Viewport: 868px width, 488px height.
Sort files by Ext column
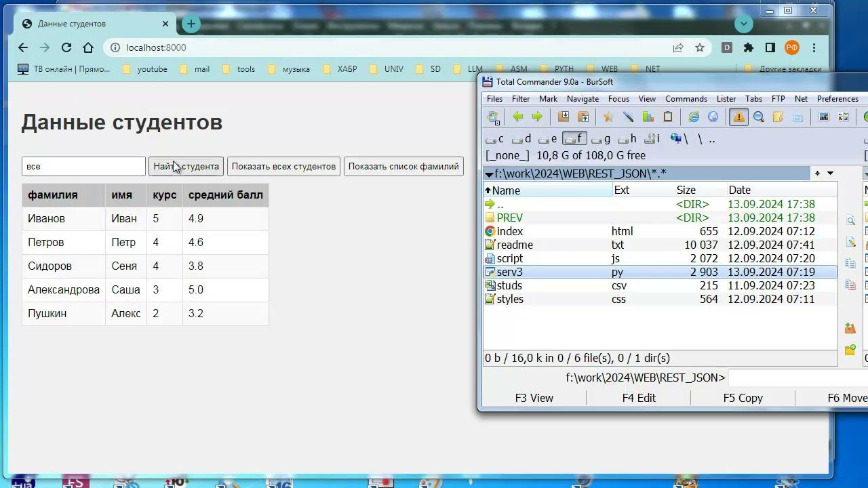point(644,190)
